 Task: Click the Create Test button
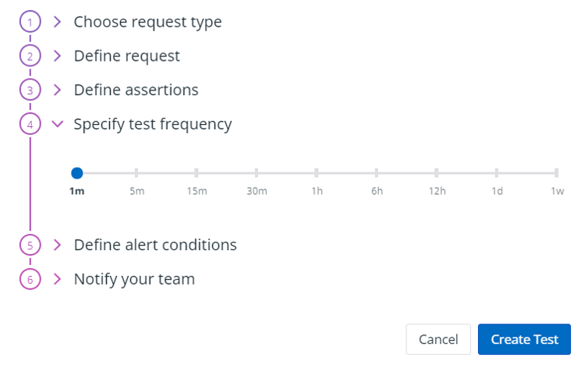point(524,339)
